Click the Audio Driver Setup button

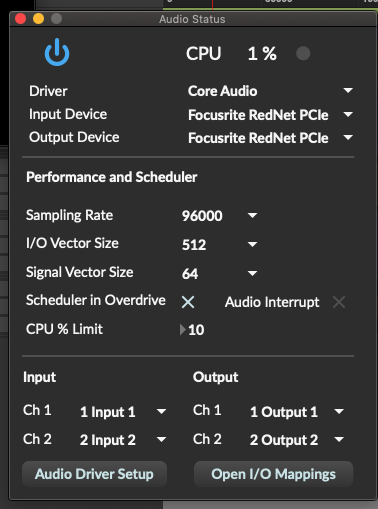pos(94,474)
